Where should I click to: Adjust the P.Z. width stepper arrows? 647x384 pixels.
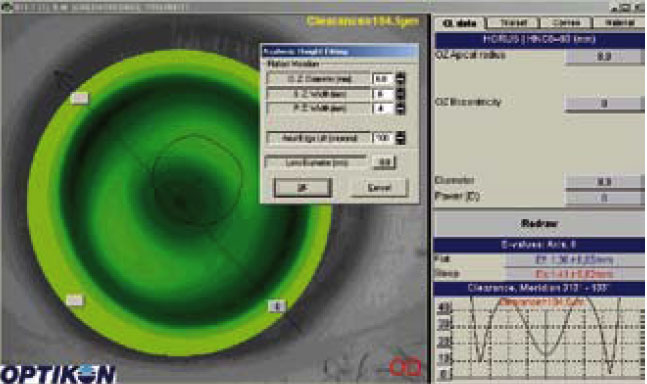[400, 108]
